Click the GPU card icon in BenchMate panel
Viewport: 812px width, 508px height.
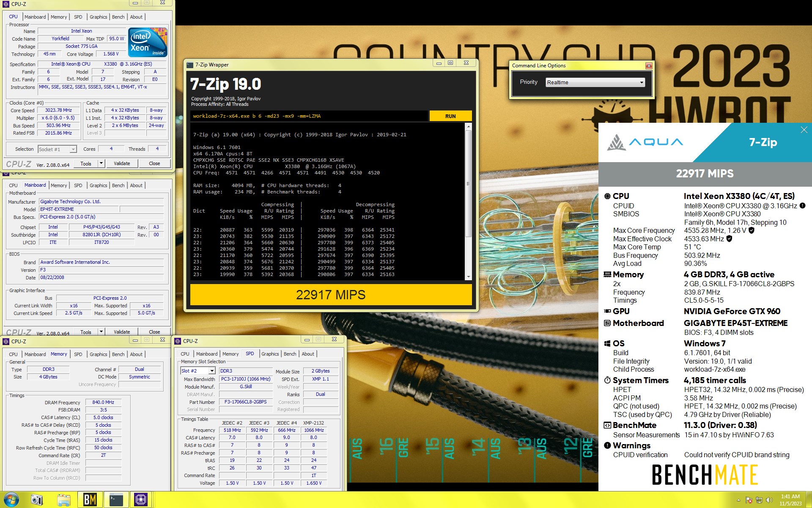point(607,311)
